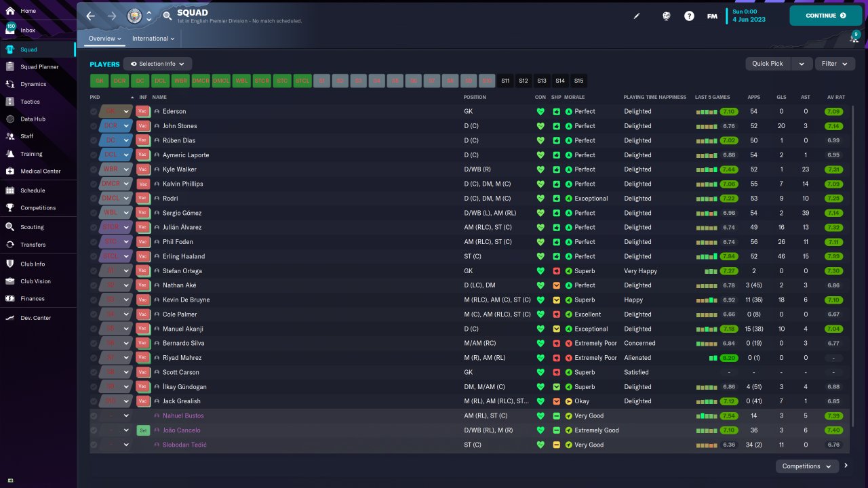Expand the Competitions dropdown at the bottom
Image resolution: width=868 pixels, height=488 pixels.
coord(807,466)
